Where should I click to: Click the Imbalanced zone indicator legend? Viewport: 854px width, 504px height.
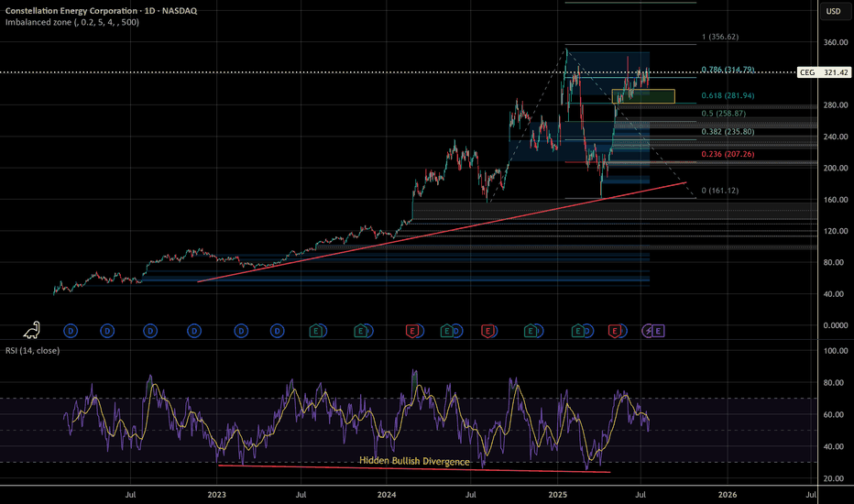tap(71, 22)
